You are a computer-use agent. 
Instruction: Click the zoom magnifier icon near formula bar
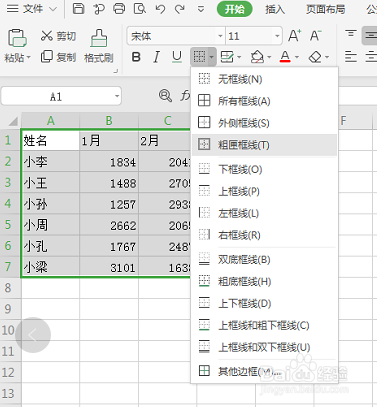pos(165,96)
